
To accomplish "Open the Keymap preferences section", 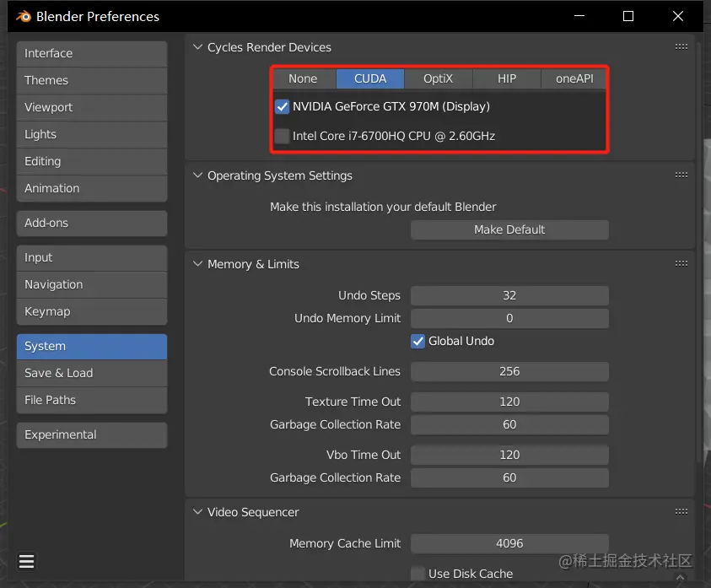I will coord(92,311).
